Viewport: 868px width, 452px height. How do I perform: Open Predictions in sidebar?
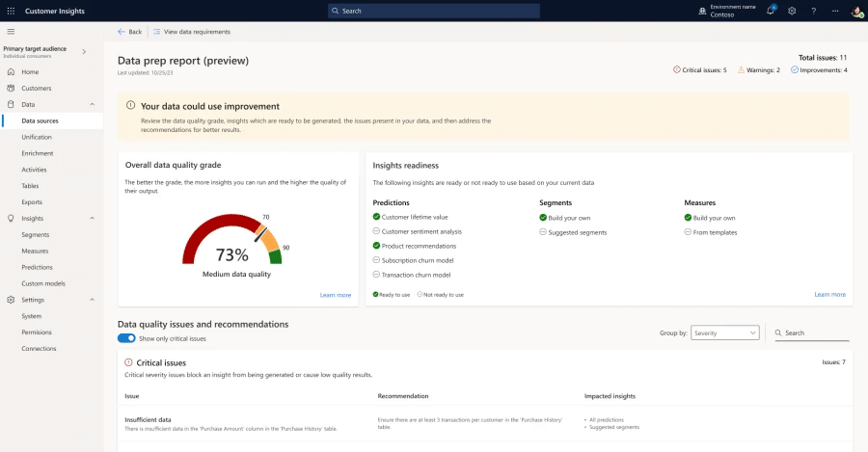click(37, 267)
